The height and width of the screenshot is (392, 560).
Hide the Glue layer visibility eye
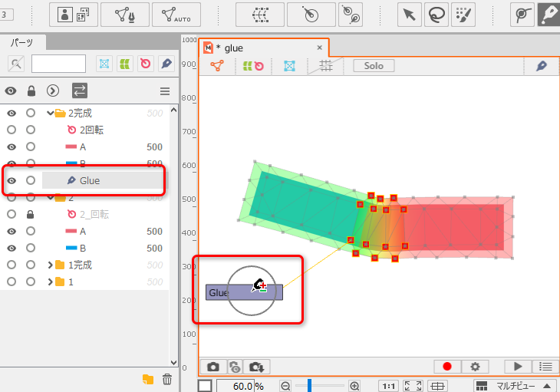(x=12, y=181)
